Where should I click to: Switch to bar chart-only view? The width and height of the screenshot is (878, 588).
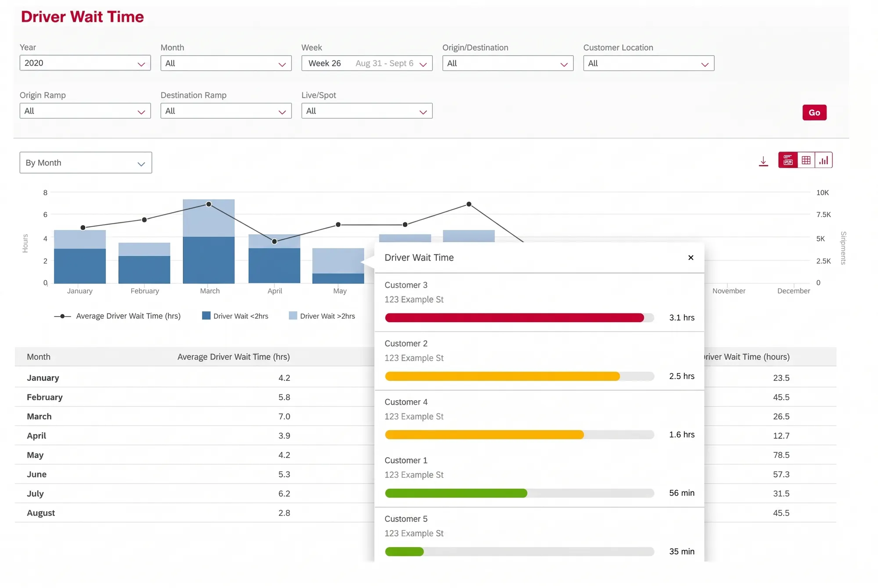pyautogui.click(x=824, y=160)
